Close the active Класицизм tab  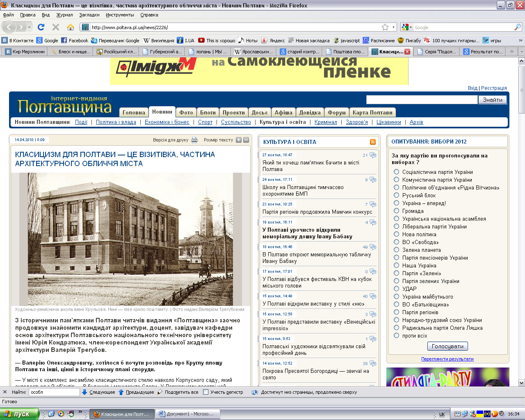[407, 52]
